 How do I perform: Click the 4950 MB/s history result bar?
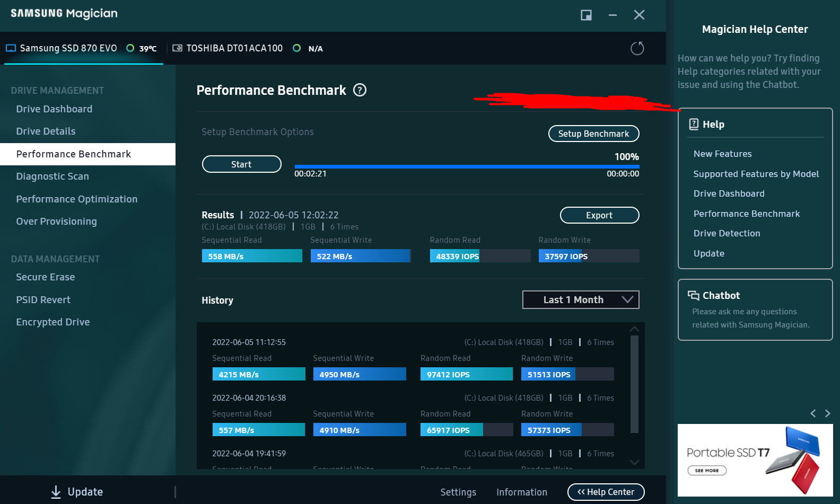[360, 374]
